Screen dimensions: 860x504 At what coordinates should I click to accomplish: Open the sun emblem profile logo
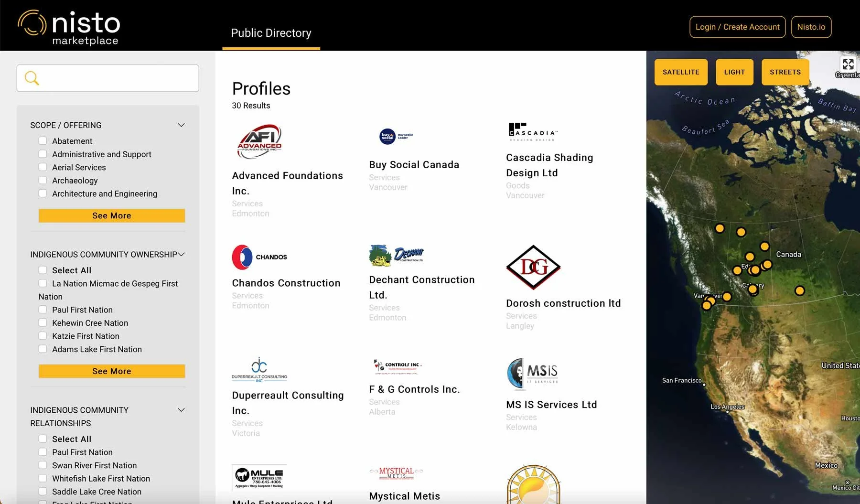pyautogui.click(x=533, y=484)
